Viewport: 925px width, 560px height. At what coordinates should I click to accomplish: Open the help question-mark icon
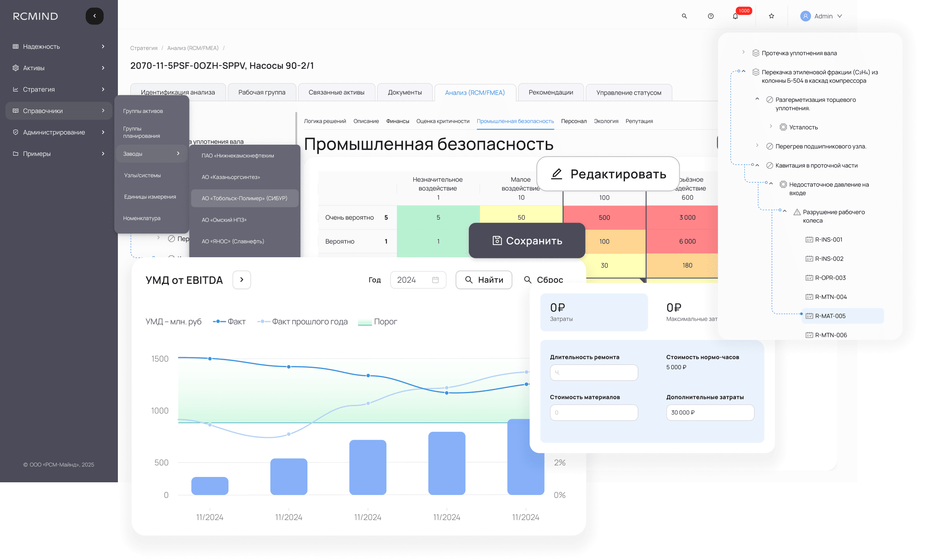click(711, 16)
